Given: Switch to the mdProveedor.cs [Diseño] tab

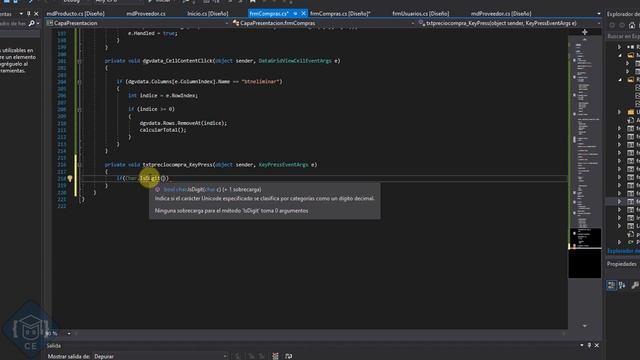Looking at the screenshot, I should [x=501, y=13].
